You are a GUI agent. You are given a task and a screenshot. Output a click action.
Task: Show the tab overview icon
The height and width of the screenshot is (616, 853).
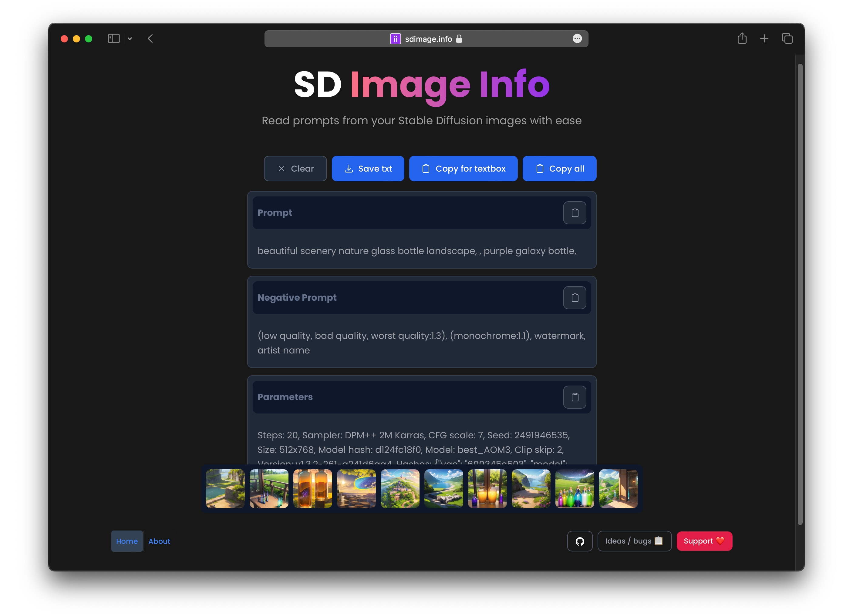coord(787,39)
